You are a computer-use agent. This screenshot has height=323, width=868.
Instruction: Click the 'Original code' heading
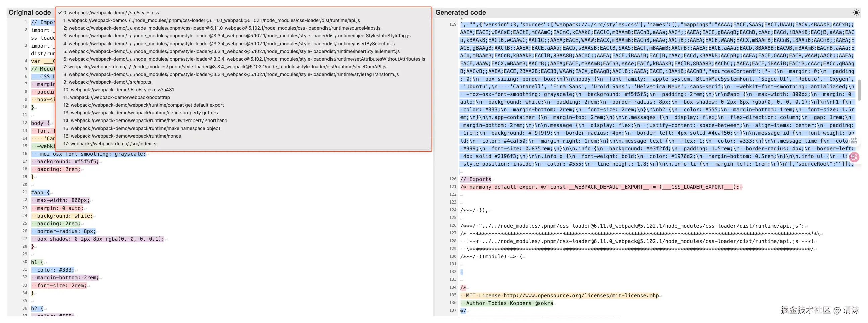[x=30, y=13]
